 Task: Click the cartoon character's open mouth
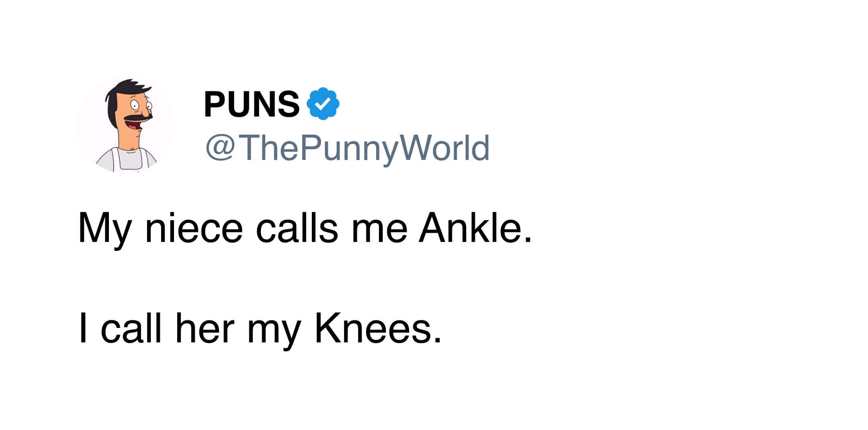click(x=133, y=127)
